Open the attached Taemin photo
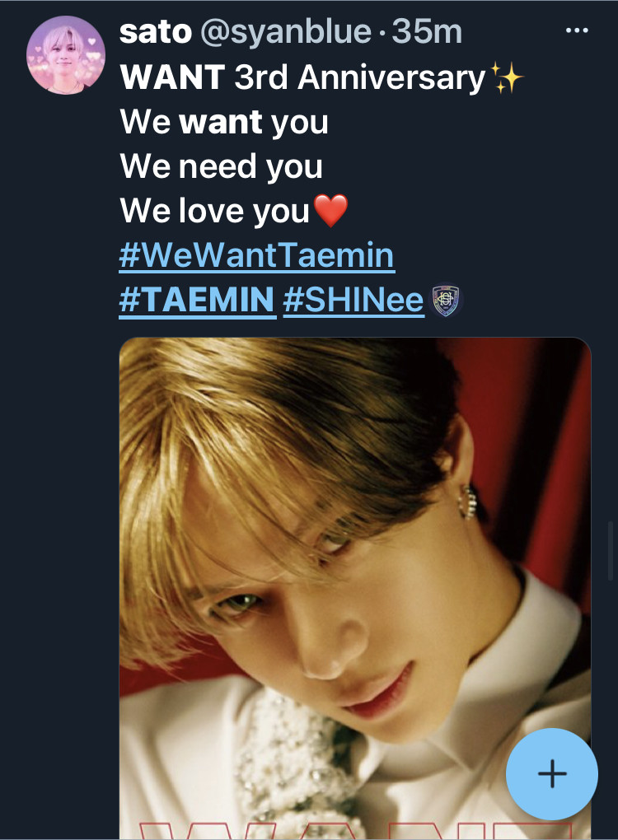This screenshot has height=840, width=618. [355, 588]
